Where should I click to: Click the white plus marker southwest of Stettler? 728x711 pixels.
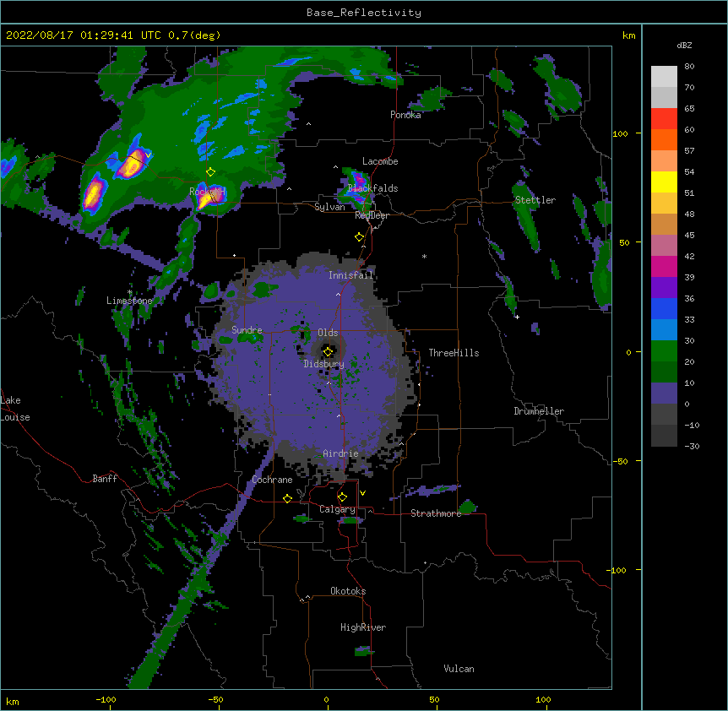(x=517, y=317)
